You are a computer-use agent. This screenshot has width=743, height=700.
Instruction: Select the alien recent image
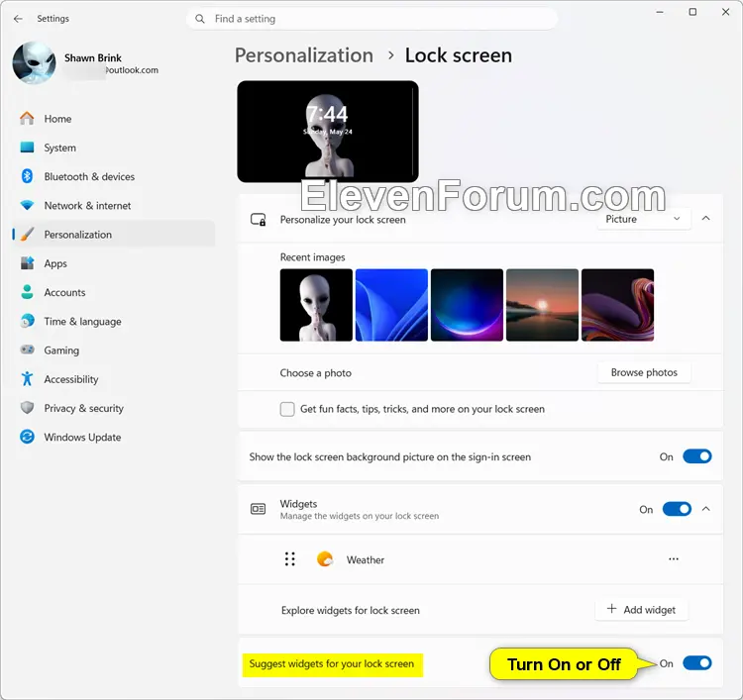(316, 305)
